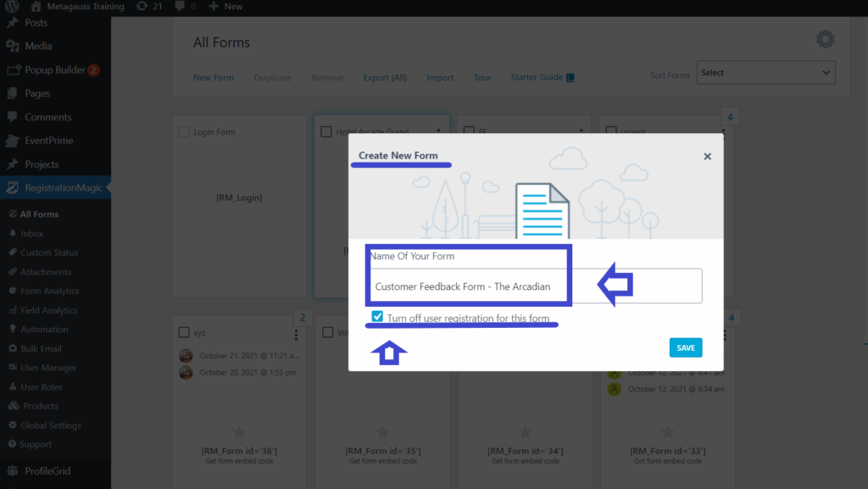Click the Popup Builder sidebar icon
This screenshot has height=489, width=868.
(x=12, y=69)
